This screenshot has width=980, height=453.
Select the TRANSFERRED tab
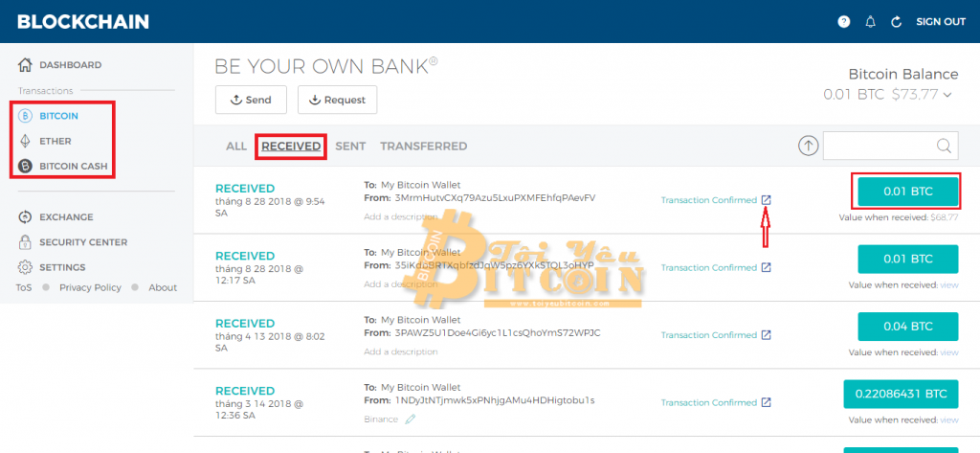click(423, 147)
